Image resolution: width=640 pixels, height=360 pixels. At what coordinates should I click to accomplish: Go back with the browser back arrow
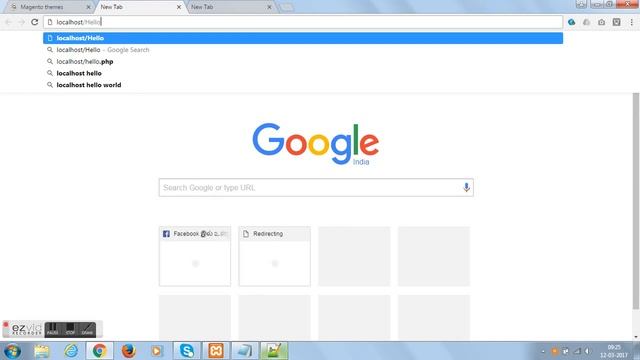point(9,22)
